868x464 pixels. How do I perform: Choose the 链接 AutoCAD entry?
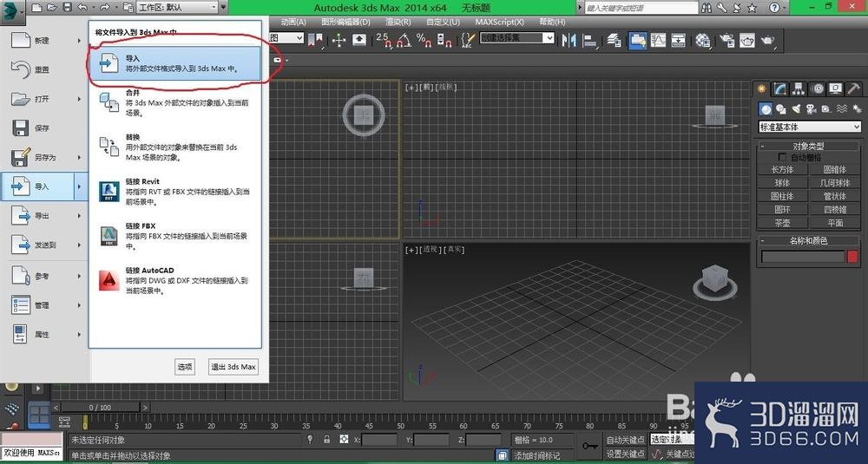tap(175, 280)
